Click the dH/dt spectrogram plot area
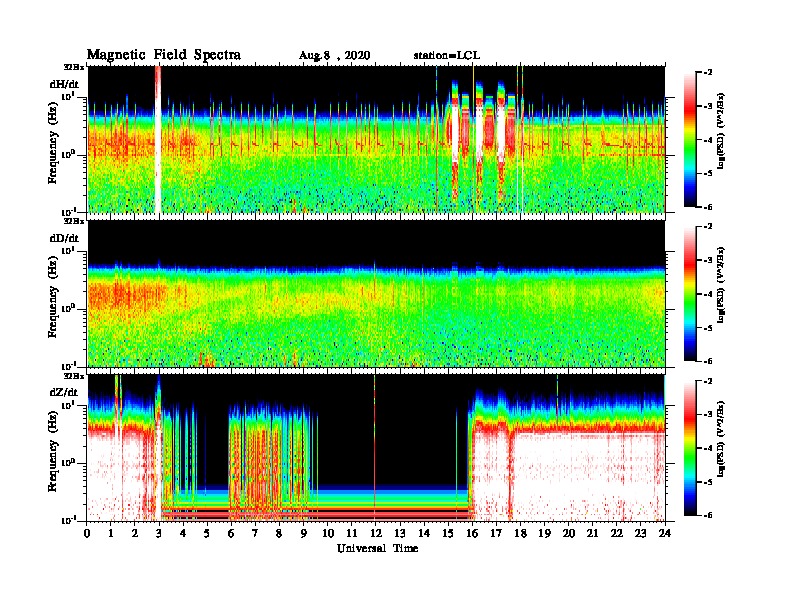The height and width of the screenshot is (612, 792). 376,139
